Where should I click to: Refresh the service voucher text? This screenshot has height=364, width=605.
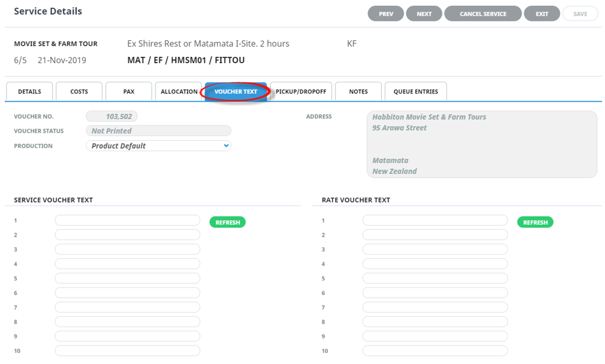click(x=227, y=223)
